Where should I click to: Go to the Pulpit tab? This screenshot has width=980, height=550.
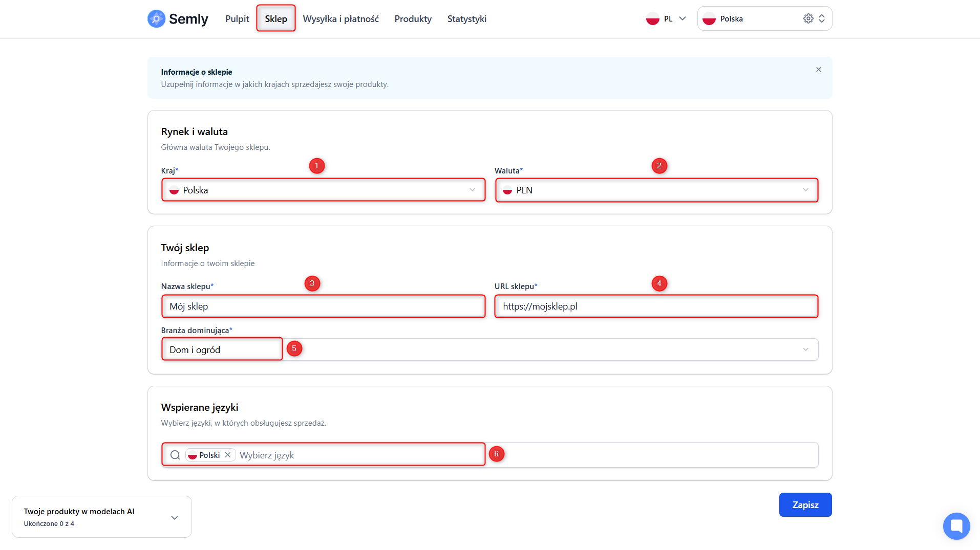237,19
